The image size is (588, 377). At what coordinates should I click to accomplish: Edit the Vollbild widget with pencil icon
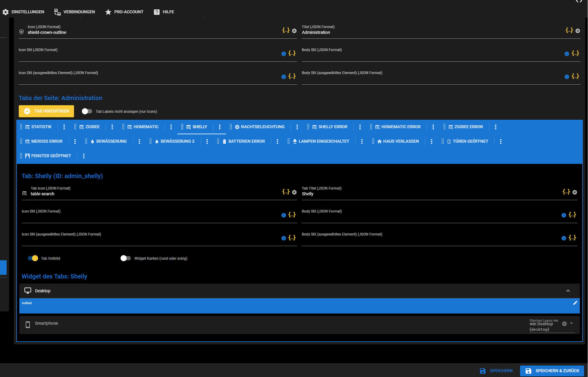[575, 303]
